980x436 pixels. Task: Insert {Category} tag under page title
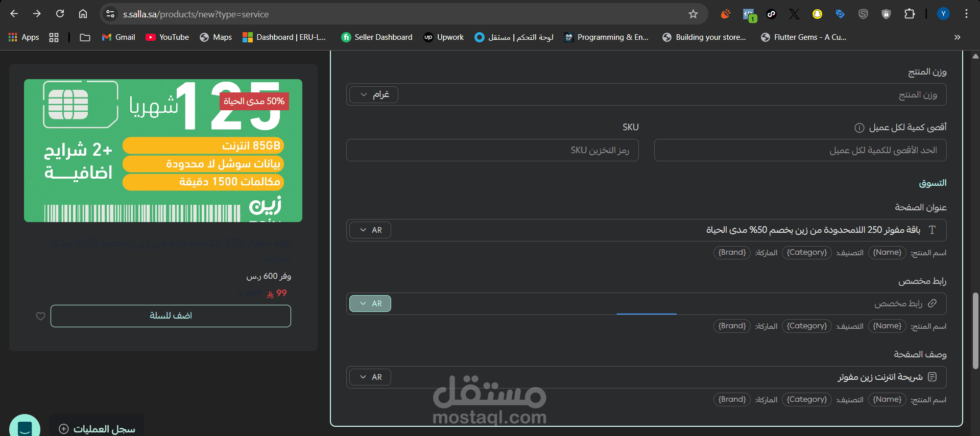coord(807,253)
